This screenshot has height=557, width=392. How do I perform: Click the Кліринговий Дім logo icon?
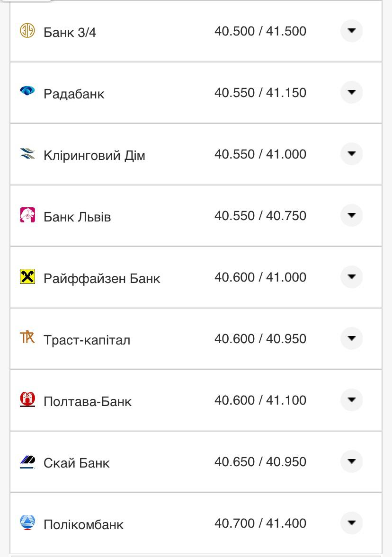pos(27,153)
